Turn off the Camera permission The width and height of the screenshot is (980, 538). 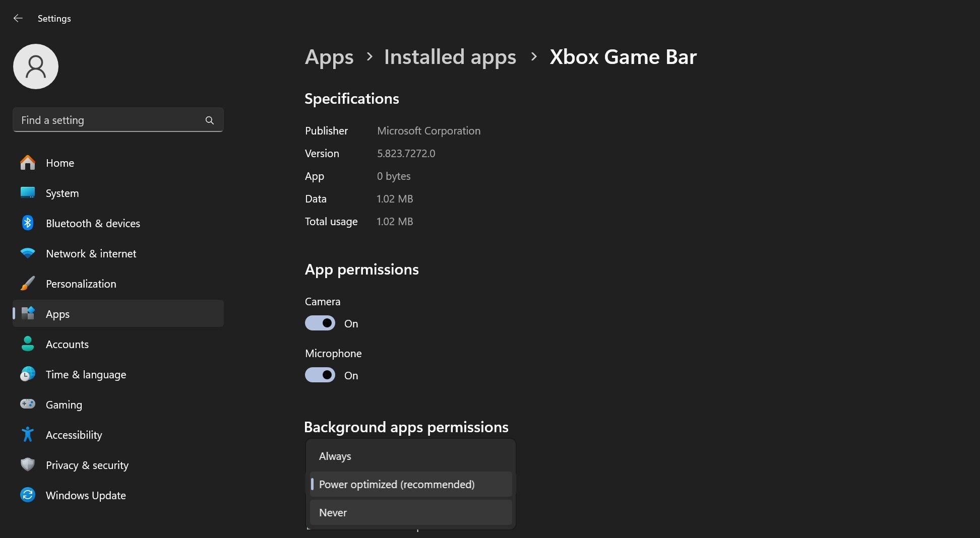pos(320,323)
